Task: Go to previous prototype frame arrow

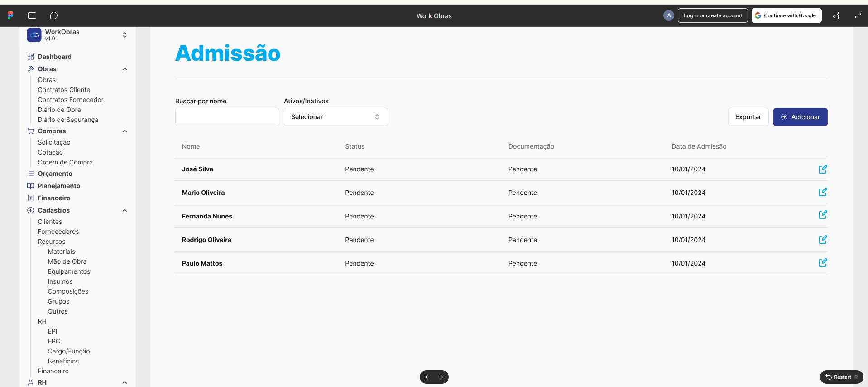Action: pos(427,377)
